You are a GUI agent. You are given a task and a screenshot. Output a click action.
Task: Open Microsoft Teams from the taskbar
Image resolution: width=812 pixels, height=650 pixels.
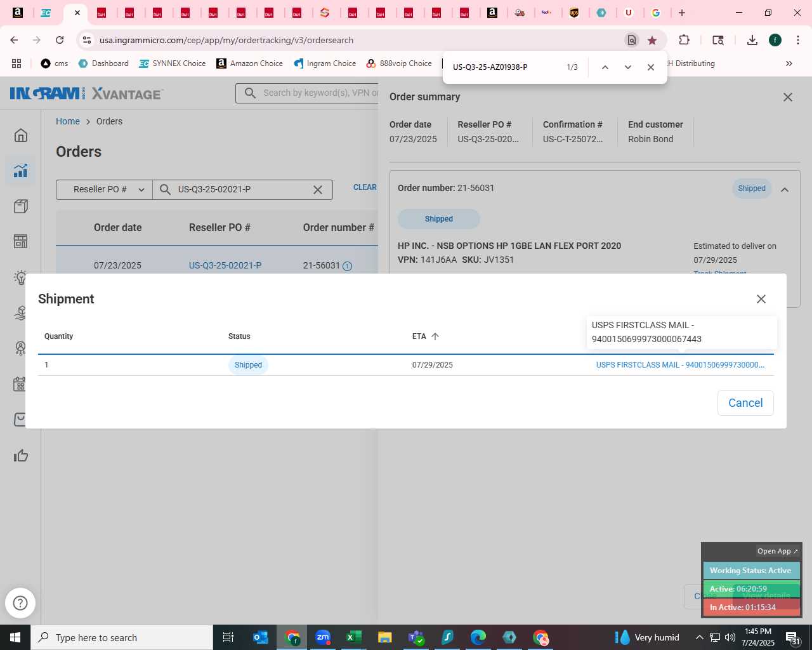pos(416,637)
